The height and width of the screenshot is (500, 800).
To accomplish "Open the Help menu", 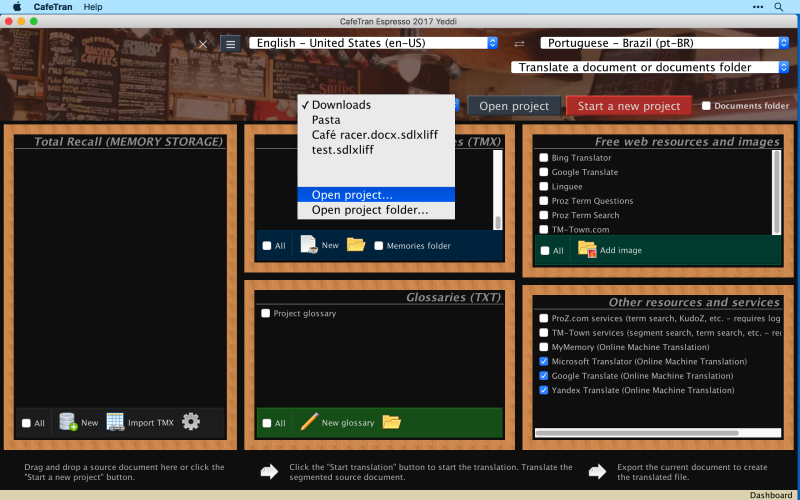I will [93, 7].
